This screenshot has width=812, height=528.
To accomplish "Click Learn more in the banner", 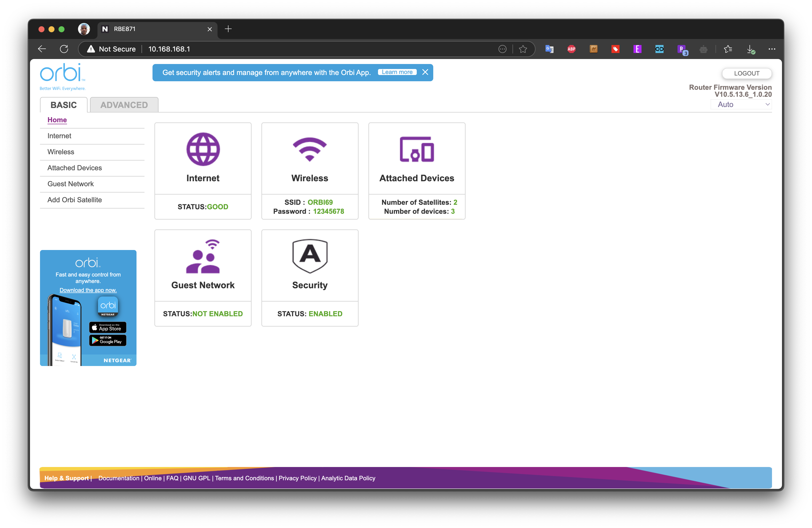I will [397, 72].
